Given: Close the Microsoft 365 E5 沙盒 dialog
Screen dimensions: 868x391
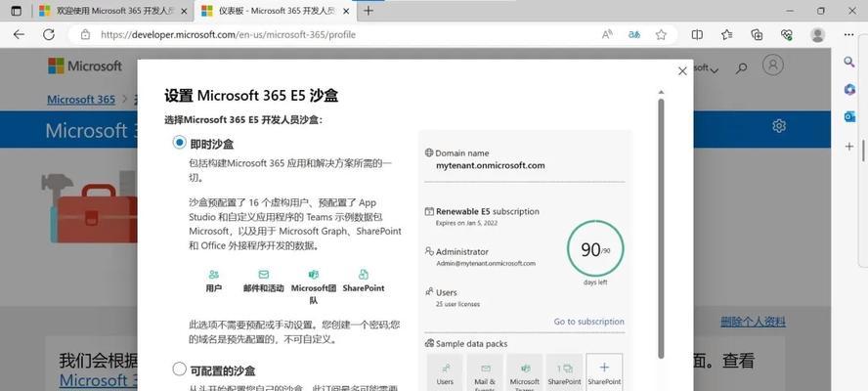Looking at the screenshot, I should pos(682,71).
